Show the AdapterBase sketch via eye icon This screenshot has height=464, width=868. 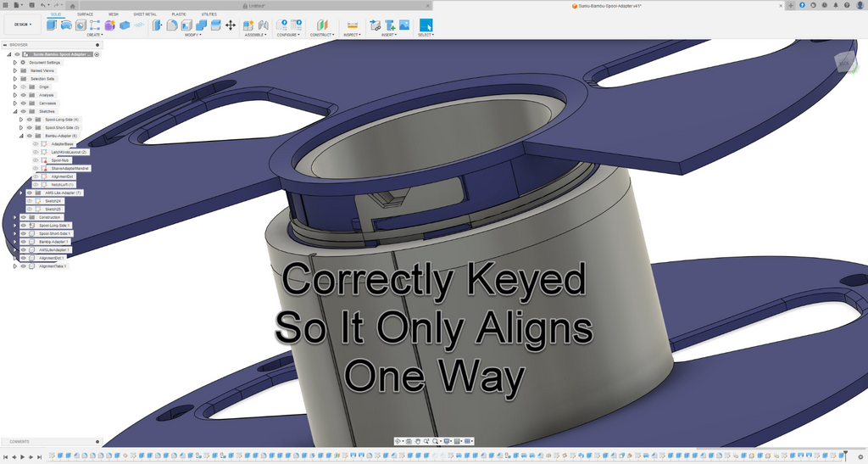click(x=36, y=144)
